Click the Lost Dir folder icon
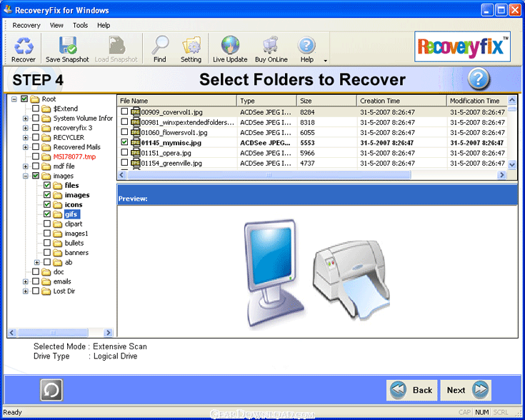This screenshot has width=525, height=420. (x=46, y=291)
